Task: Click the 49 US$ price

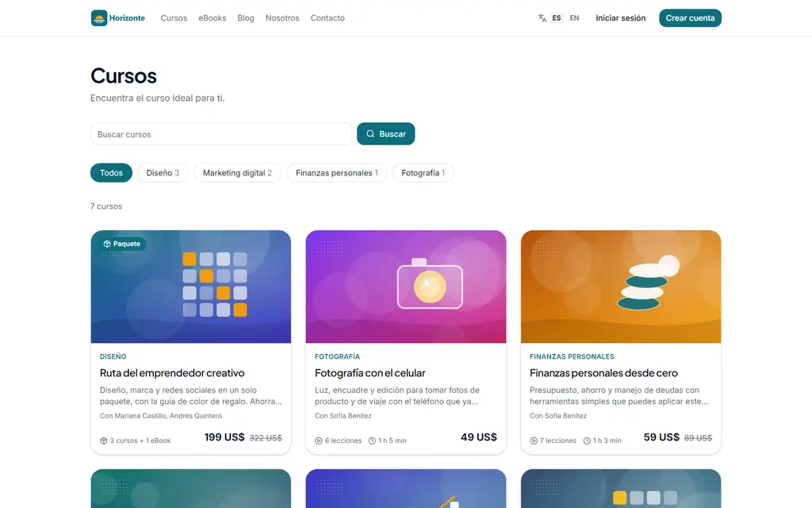Action: click(479, 437)
